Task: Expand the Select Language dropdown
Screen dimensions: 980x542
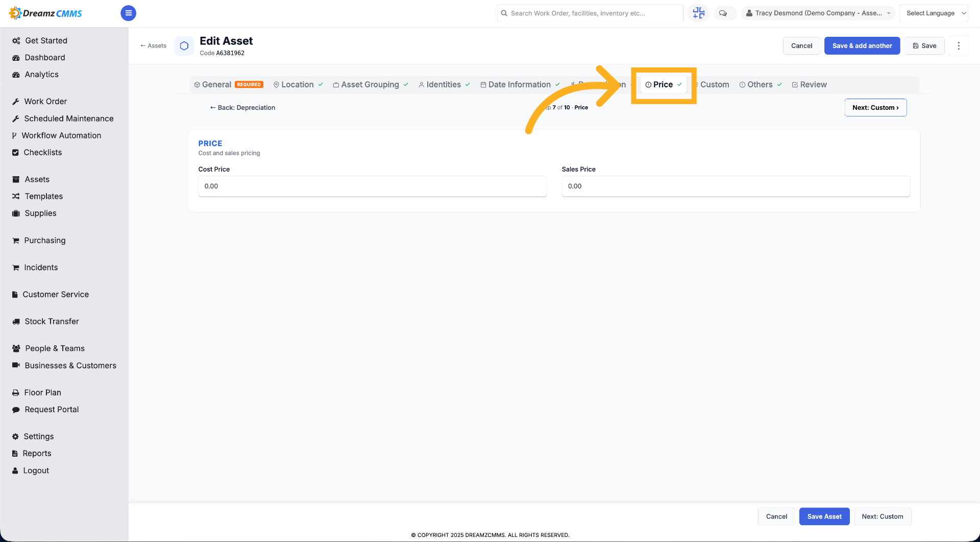Action: point(934,13)
